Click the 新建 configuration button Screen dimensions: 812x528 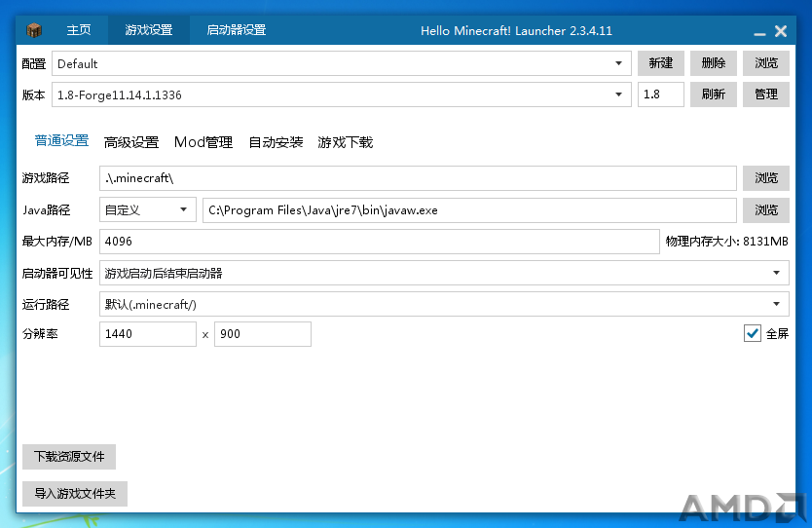(x=661, y=63)
